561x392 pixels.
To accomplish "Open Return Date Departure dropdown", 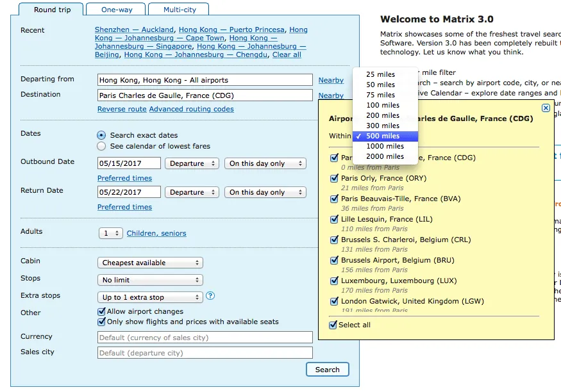I will click(192, 192).
